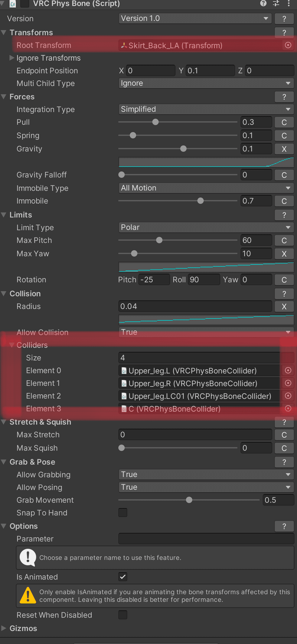Image resolution: width=297 pixels, height=644 pixels.
Task: Click the object picker for Root Transform
Action: pyautogui.click(x=288, y=45)
